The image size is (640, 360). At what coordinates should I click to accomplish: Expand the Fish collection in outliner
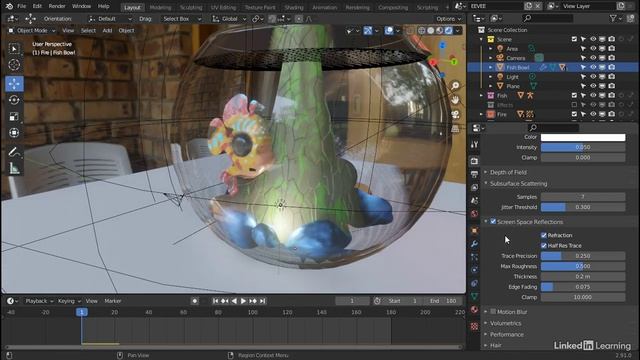point(482,96)
